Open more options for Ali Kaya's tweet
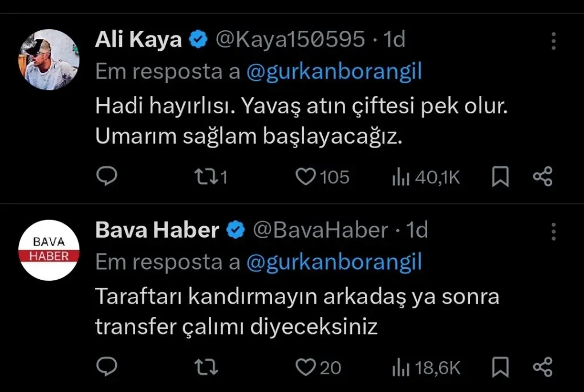584x392 pixels. (x=553, y=40)
